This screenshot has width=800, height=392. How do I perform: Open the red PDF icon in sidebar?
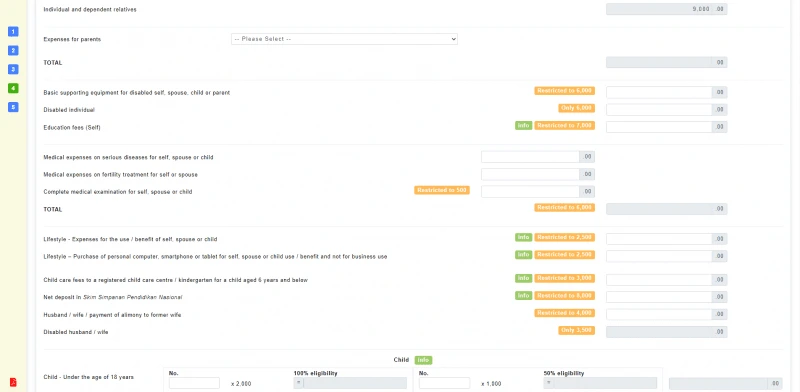click(x=13, y=382)
